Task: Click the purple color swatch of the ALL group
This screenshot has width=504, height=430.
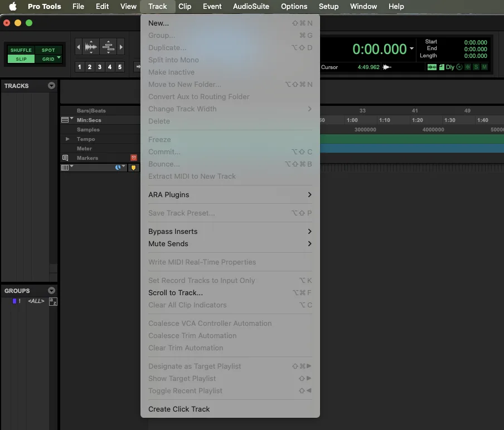Action: 14,301
